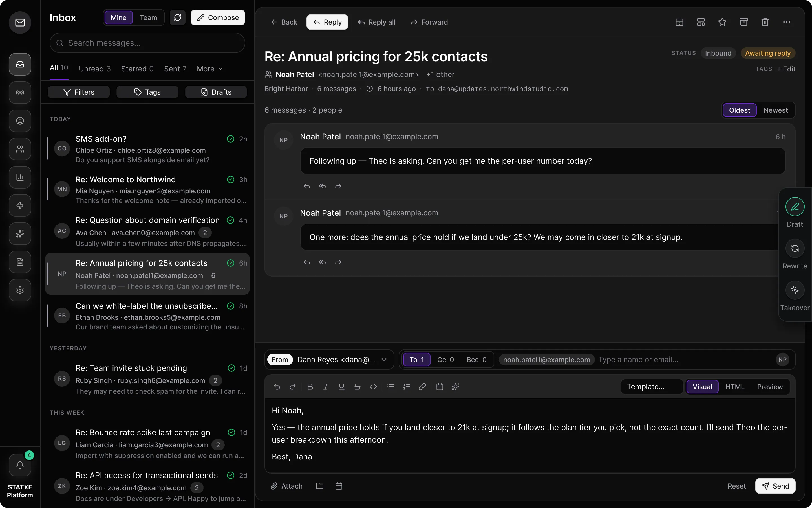Switch inbox view to Team
The image size is (812, 508).
pos(148,17)
